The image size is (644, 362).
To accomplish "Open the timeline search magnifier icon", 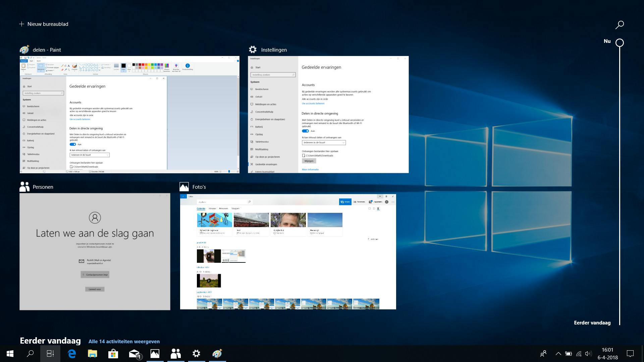I will tap(620, 24).
